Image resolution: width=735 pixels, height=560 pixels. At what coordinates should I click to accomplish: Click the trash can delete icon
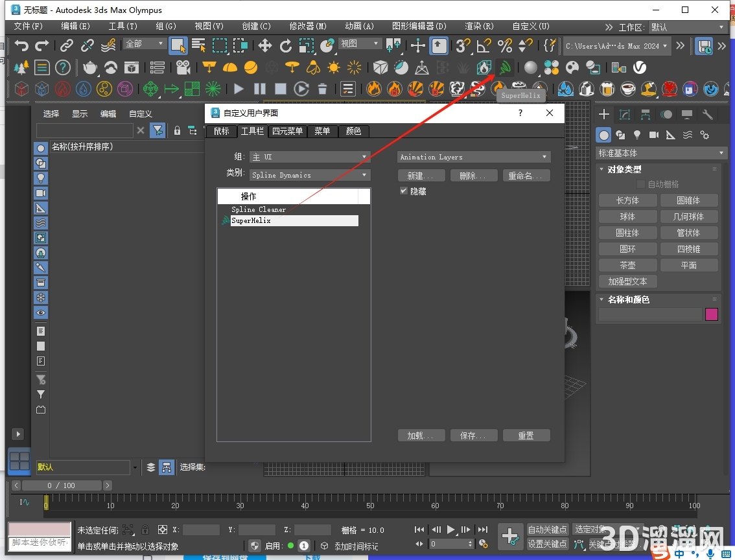[322, 89]
